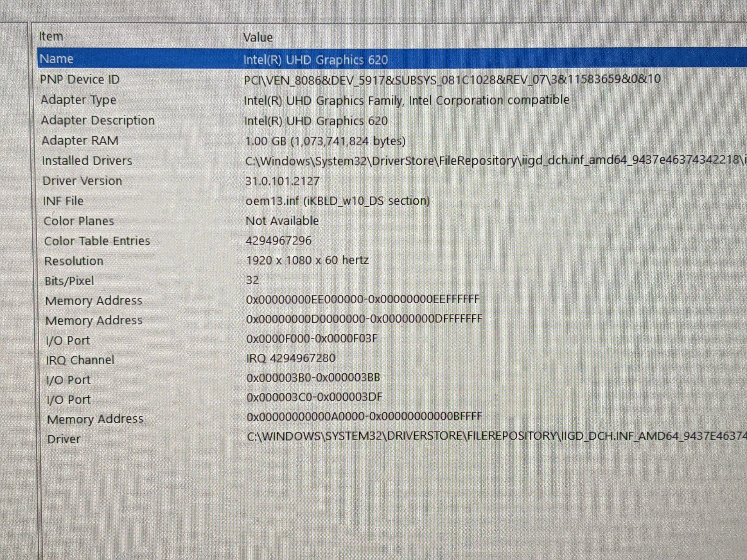Screen dimensions: 747x560
Task: Select the Driver Version row
Action: tap(82, 181)
